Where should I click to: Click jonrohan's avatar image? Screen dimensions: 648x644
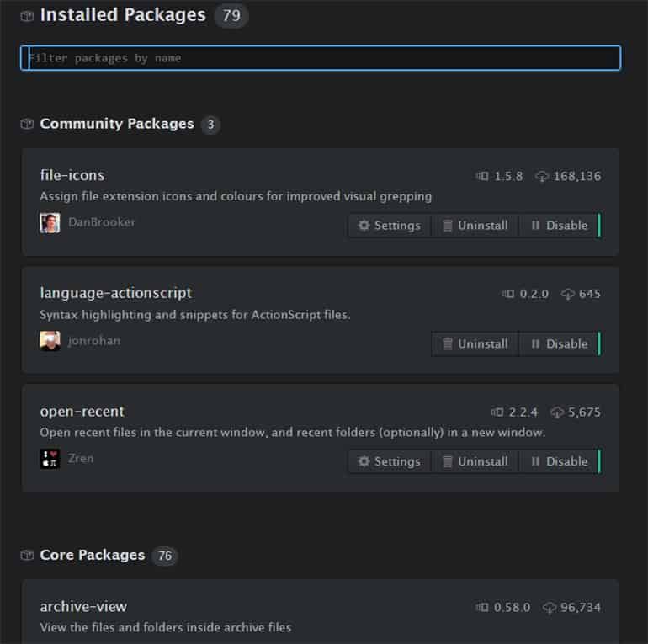(x=50, y=341)
